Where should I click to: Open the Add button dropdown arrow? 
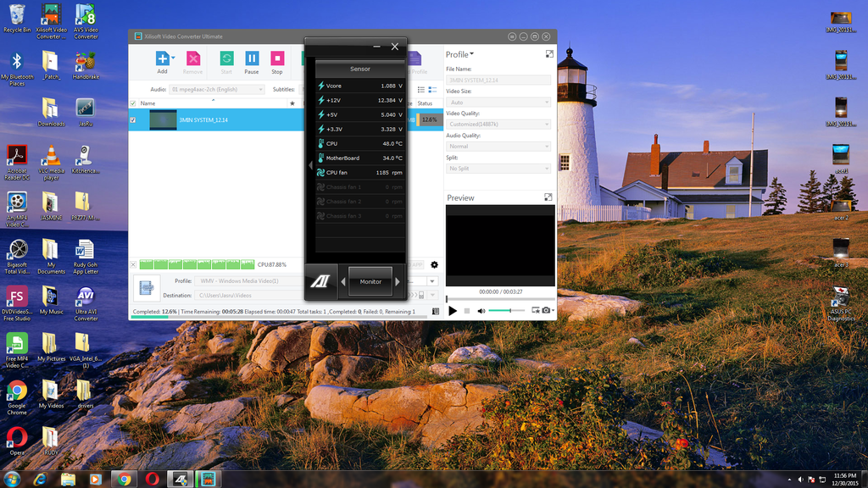173,58
